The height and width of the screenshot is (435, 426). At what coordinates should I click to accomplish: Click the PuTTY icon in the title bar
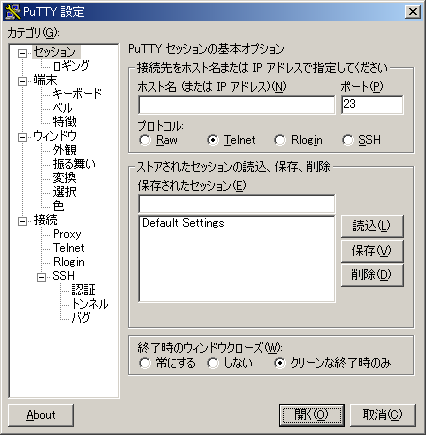(x=13, y=12)
